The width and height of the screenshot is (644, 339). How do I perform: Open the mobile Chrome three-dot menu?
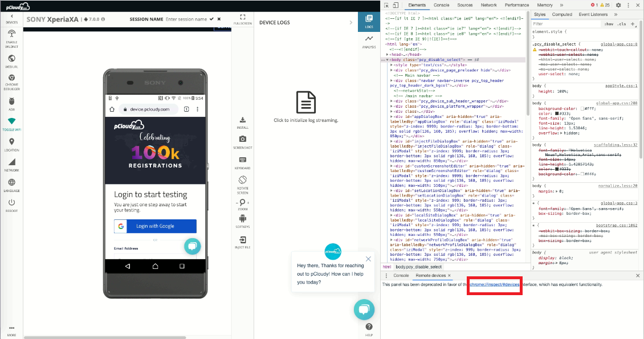(198, 109)
